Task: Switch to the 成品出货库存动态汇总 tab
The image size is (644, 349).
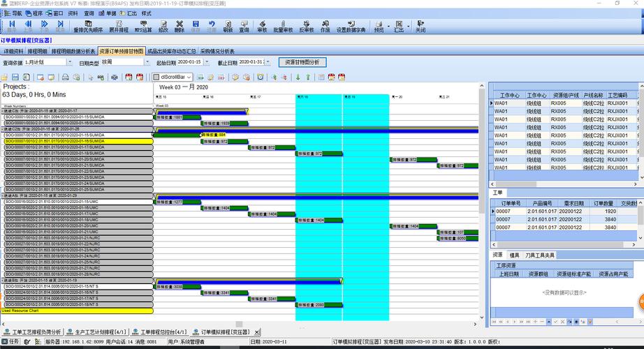Action: click(x=171, y=51)
